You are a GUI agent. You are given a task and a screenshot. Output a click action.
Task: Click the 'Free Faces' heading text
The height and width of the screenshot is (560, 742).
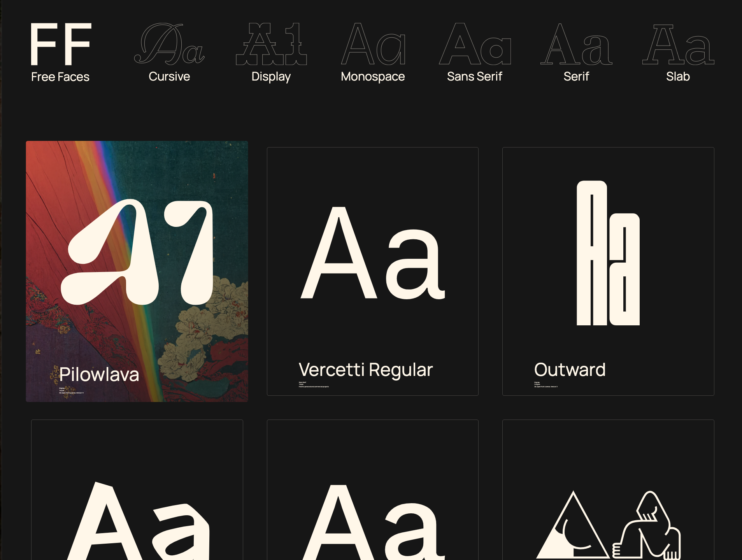click(x=60, y=76)
